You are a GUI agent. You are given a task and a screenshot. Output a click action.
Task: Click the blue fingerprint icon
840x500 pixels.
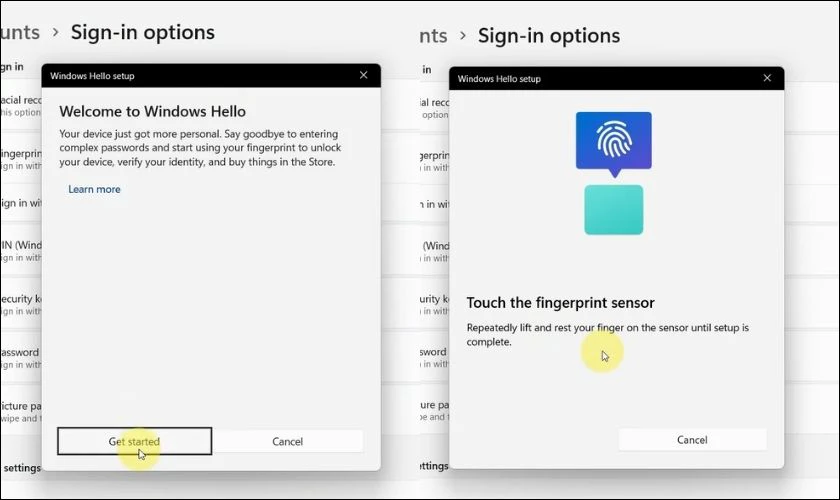point(614,144)
